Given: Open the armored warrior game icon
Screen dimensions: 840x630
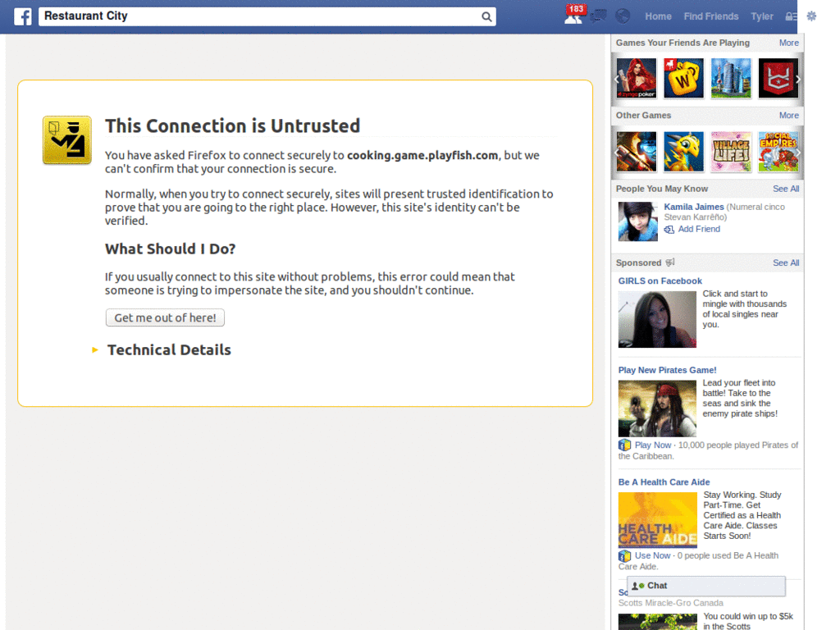Looking at the screenshot, I should point(637,152).
